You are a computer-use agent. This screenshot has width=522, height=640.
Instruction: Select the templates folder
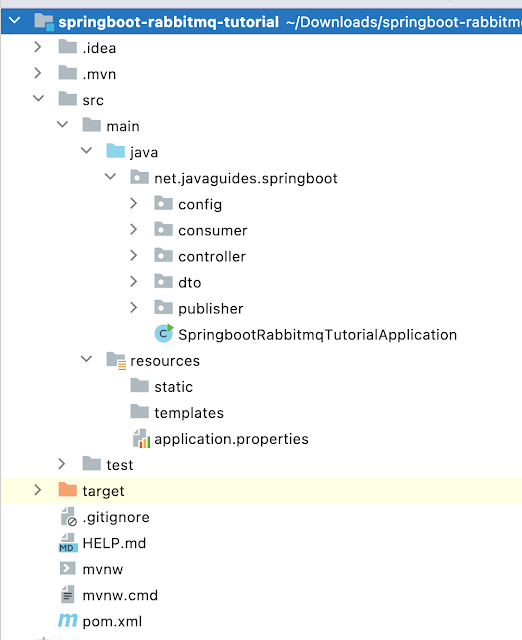(x=189, y=413)
